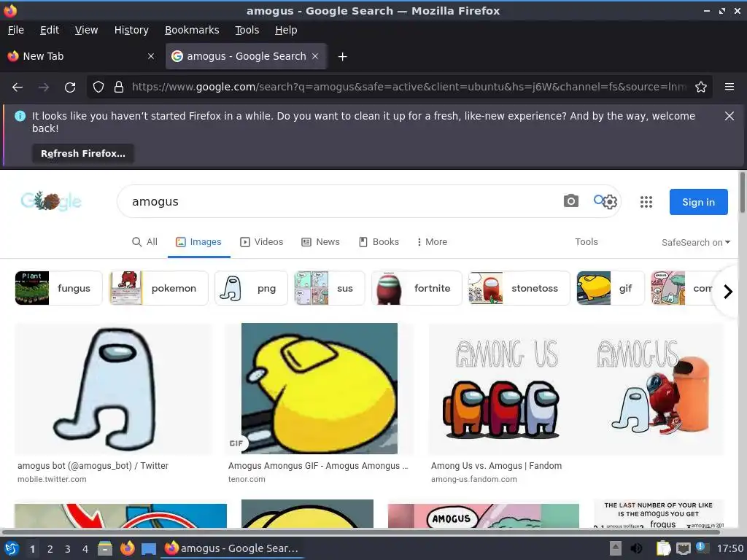The image size is (747, 560).
Task: Open the File menu
Action: click(x=16, y=30)
